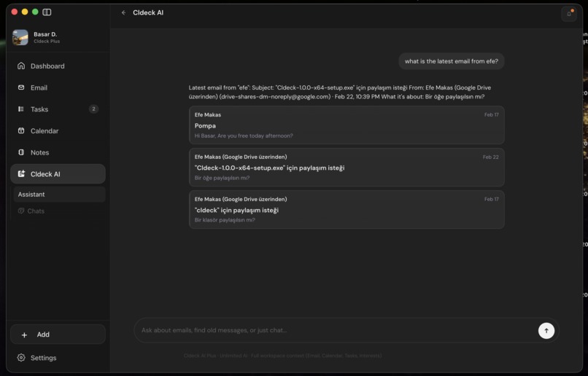This screenshot has height=376, width=588.
Task: Send message with the up-arrow button
Action: coord(546,331)
